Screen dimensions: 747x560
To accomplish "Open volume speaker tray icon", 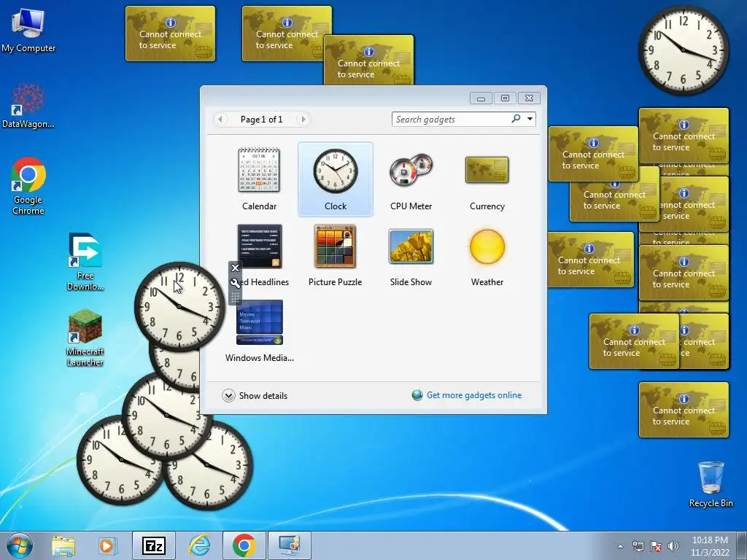I will [673, 546].
